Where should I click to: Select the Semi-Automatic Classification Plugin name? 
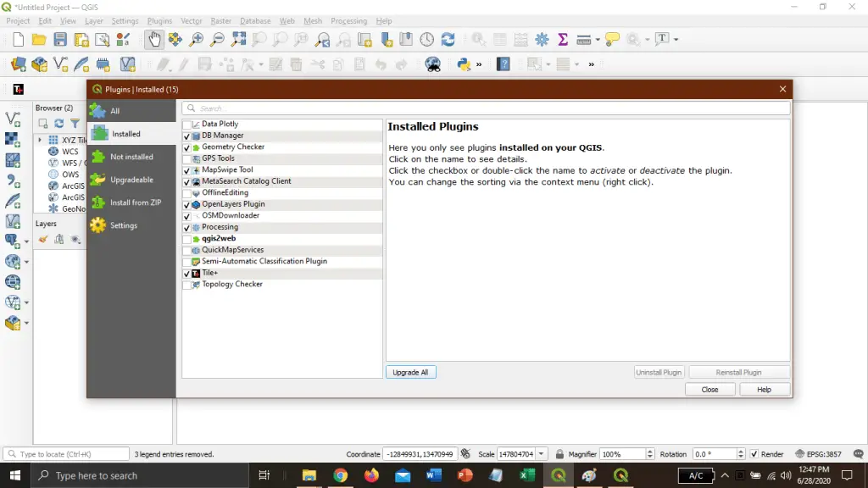point(264,261)
